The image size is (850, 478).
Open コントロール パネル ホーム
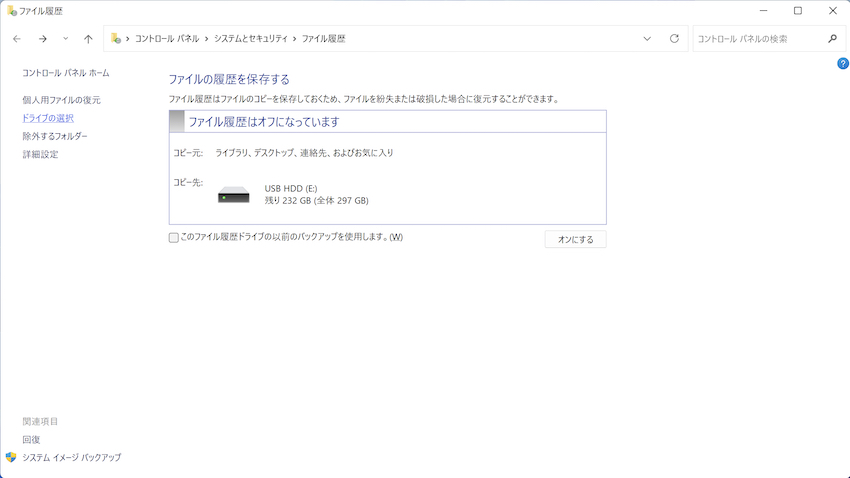pyautogui.click(x=66, y=73)
